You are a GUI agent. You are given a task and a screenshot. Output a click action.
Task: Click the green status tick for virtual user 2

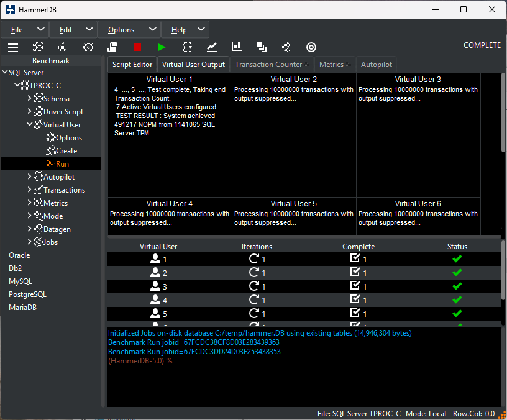[x=457, y=273]
